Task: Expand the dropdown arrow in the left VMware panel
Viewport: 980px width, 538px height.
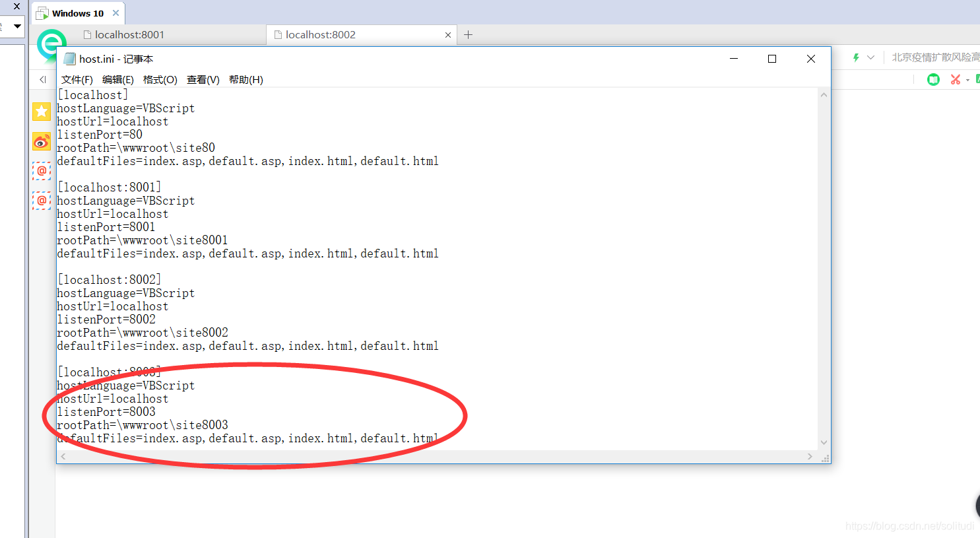Action: tap(18, 26)
